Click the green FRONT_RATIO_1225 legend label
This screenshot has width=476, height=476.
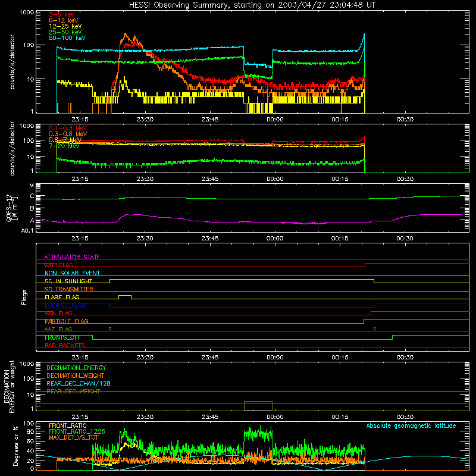pos(77,431)
